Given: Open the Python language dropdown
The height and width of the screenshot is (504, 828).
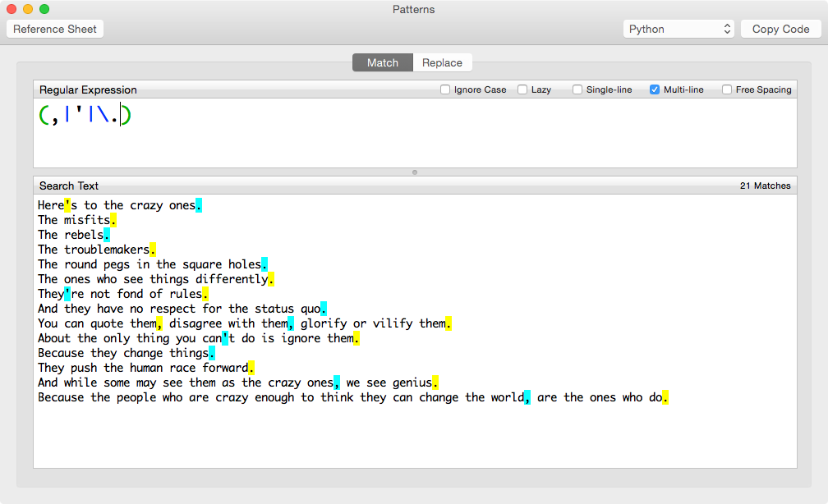Looking at the screenshot, I should (x=678, y=29).
